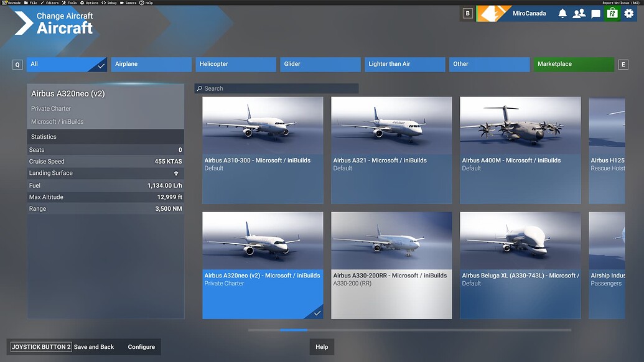The height and width of the screenshot is (362, 644).
Task: Click the pagination scrollbar below the aircraft grid
Action: point(293,330)
